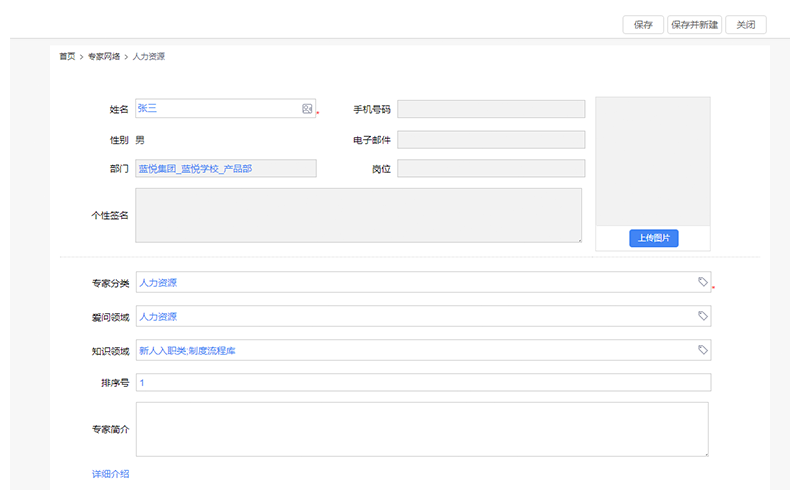Click the 上传图片 button

click(654, 238)
